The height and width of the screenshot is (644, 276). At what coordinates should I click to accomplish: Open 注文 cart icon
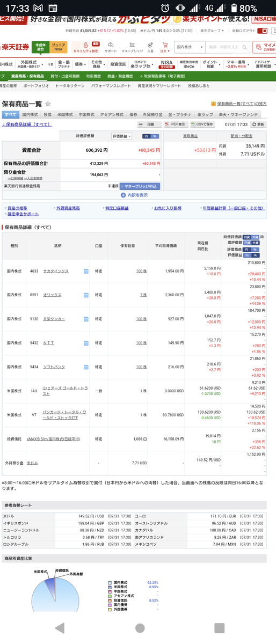pyautogui.click(x=164, y=46)
